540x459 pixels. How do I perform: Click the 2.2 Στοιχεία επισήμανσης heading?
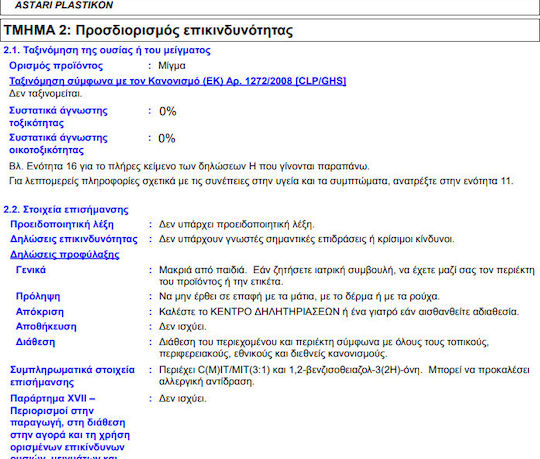66,210
